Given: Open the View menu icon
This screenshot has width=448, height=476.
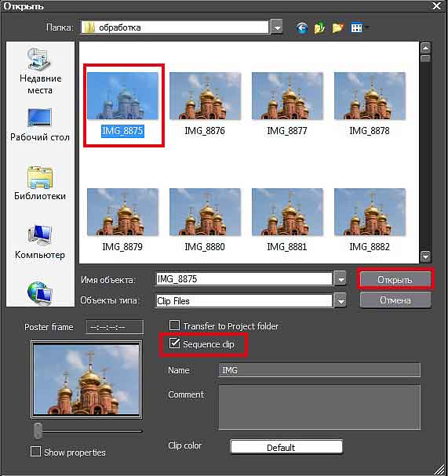Looking at the screenshot, I should click(x=359, y=28).
